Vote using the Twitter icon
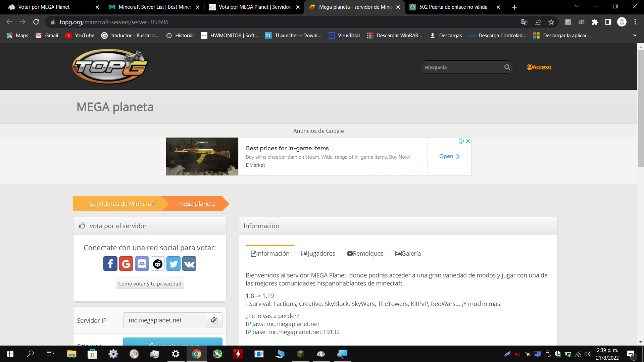The height and width of the screenshot is (362, 644). 173,263
